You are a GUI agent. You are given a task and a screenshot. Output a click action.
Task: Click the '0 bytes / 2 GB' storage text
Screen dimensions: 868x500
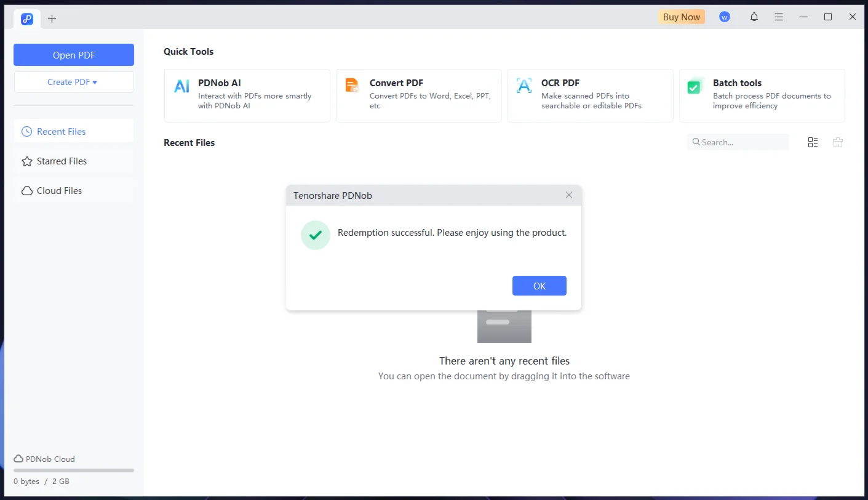click(41, 481)
